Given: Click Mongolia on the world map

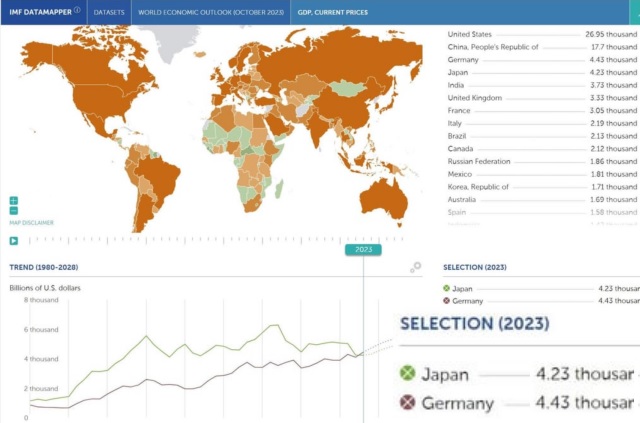Looking at the screenshot, I should [x=347, y=88].
